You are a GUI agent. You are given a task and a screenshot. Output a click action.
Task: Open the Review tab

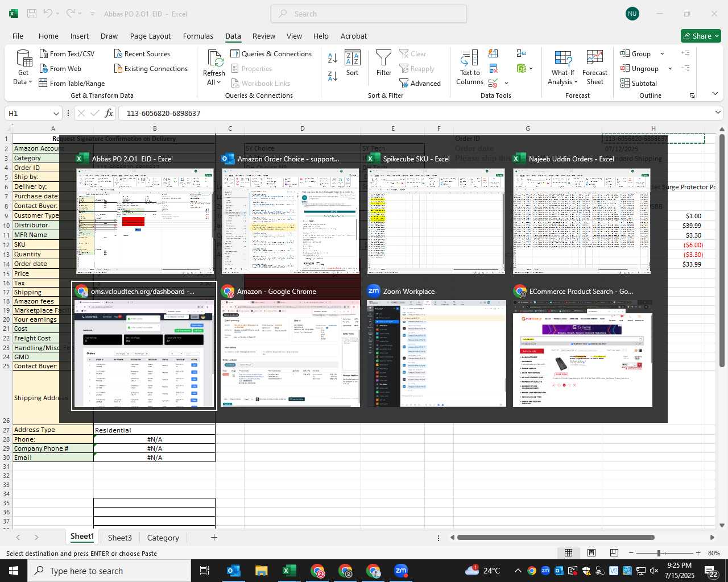(x=264, y=36)
